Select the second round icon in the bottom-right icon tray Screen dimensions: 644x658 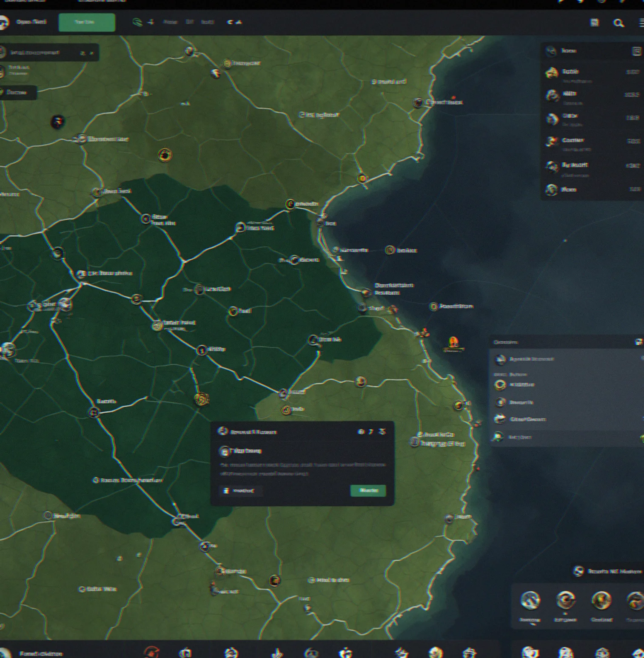coord(566,601)
